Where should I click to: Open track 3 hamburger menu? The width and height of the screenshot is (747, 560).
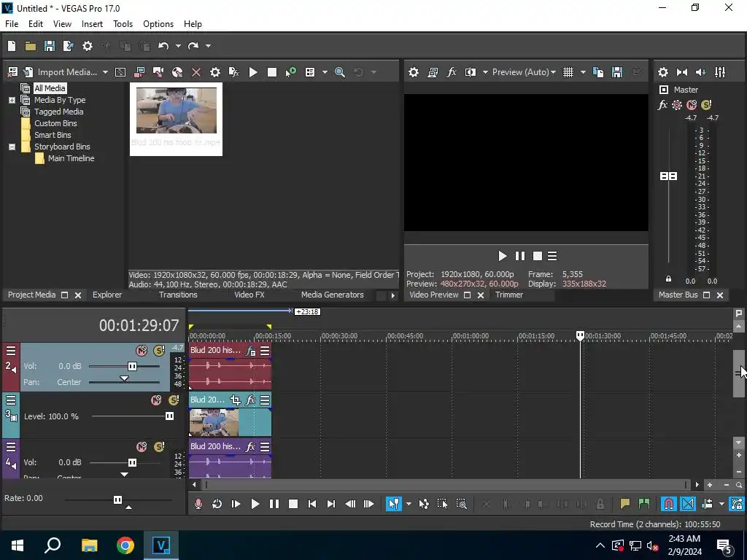[11, 400]
